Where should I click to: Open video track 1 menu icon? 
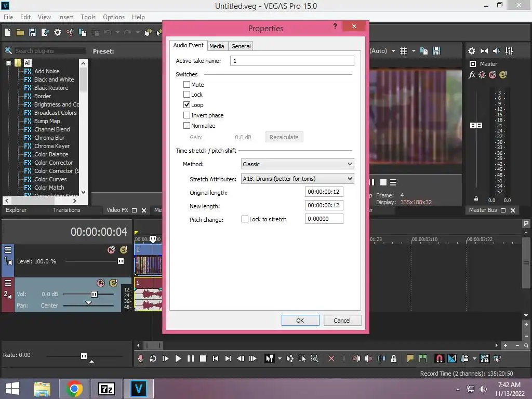(8, 250)
